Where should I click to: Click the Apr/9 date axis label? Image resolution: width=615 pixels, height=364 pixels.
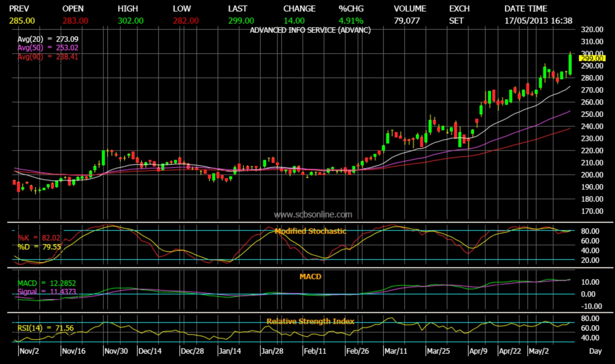(478, 351)
